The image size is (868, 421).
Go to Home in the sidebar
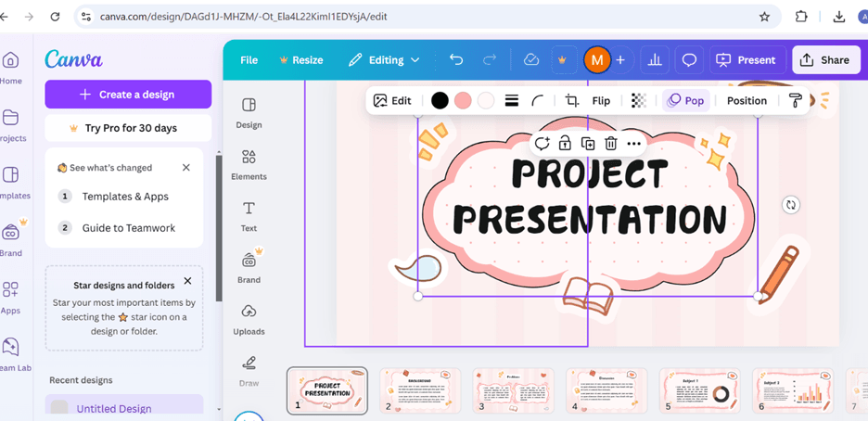[10, 68]
